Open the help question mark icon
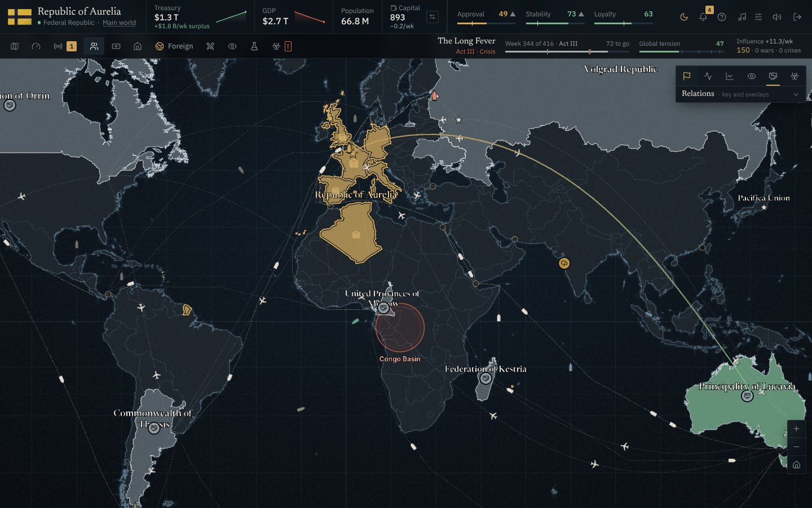 click(x=722, y=17)
